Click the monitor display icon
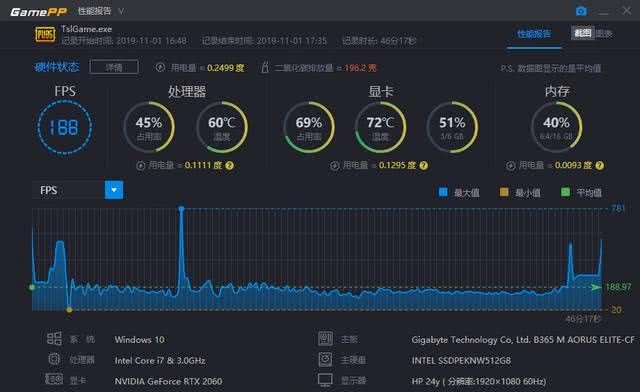 pos(325,380)
